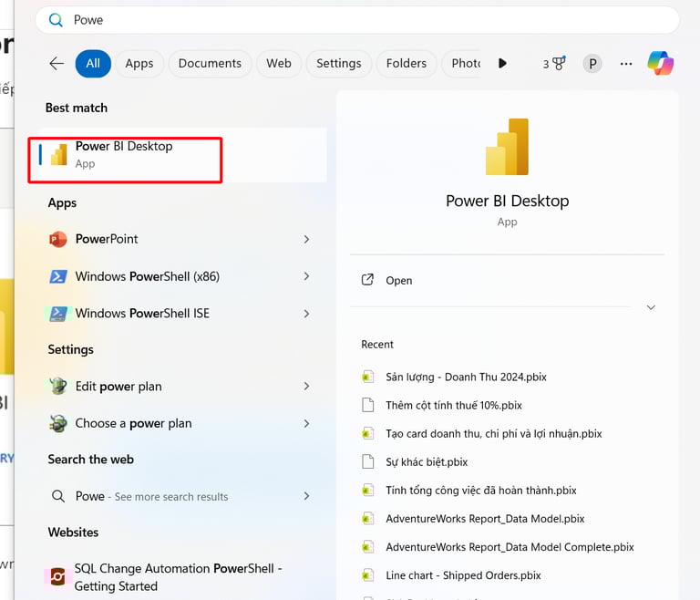
Task: Open recent file Sự khác biệt.pbix
Action: coord(427,462)
